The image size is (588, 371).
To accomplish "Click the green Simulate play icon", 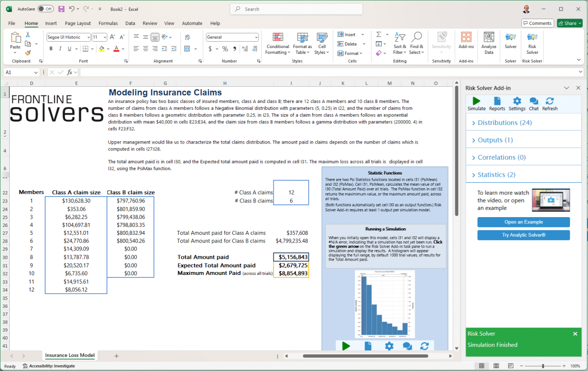I will coord(476,101).
